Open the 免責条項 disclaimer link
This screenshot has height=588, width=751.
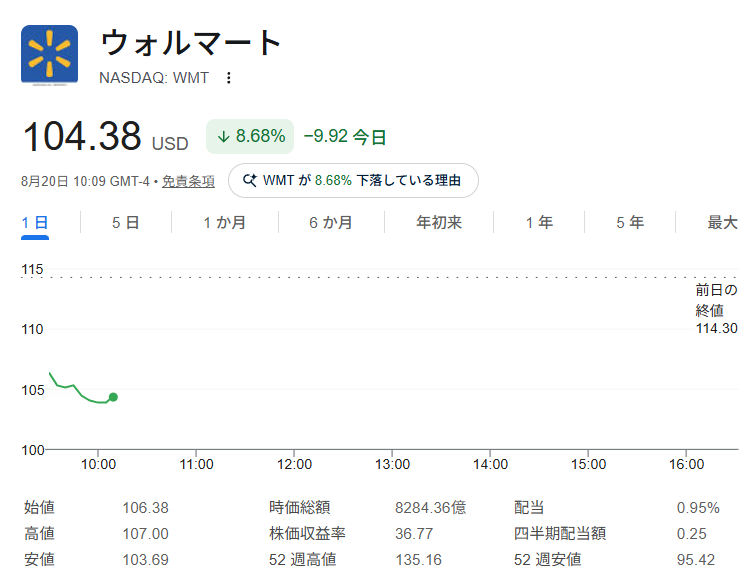(188, 181)
